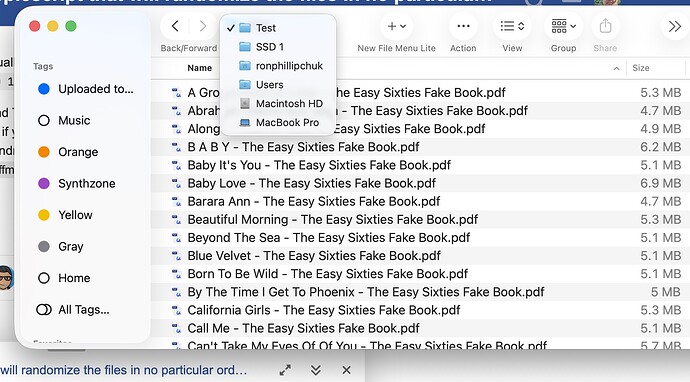Select Baby Love pdf file
The width and height of the screenshot is (690, 382).
[312, 183]
